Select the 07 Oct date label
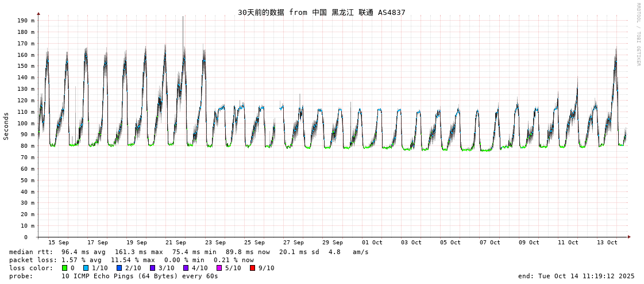Screen dimensions: 644x284 point(489,243)
